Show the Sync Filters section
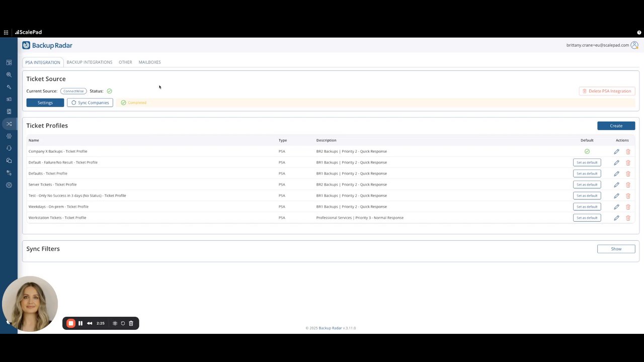 [x=616, y=249]
